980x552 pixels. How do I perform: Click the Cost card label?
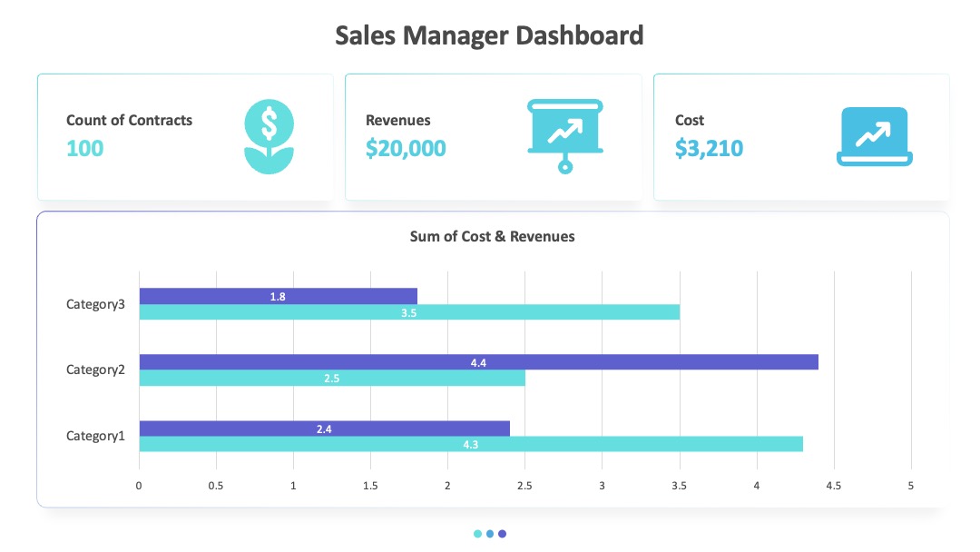[x=690, y=120]
